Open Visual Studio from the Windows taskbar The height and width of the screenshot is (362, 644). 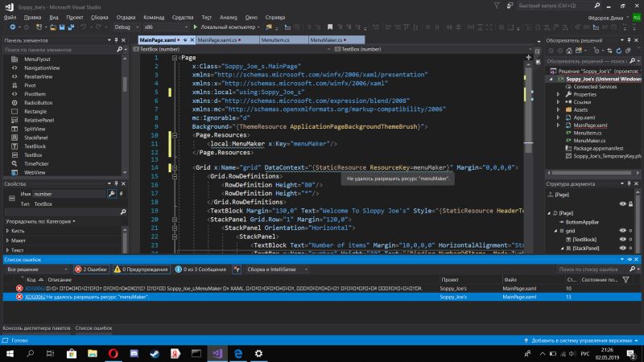pyautogui.click(x=217, y=353)
